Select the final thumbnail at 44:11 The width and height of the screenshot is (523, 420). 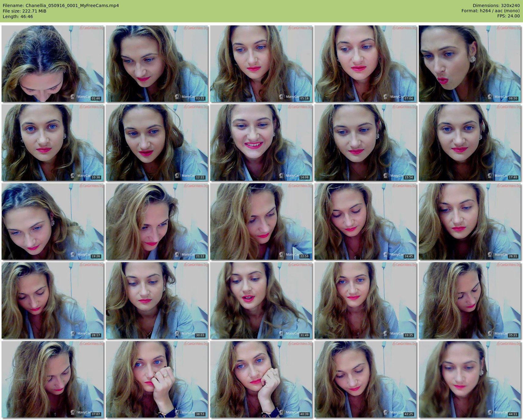pyautogui.click(x=470, y=379)
